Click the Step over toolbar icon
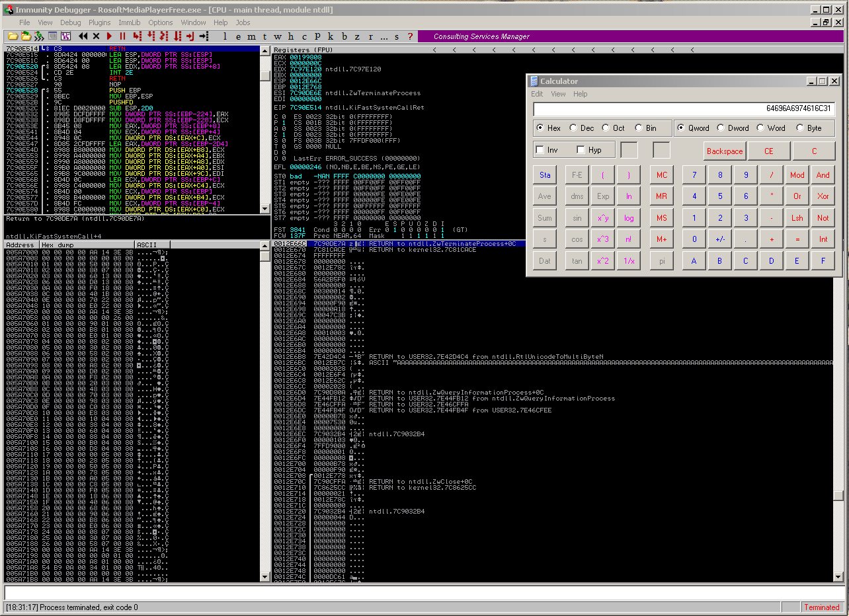Viewport: 849px width, 616px height. click(x=151, y=36)
